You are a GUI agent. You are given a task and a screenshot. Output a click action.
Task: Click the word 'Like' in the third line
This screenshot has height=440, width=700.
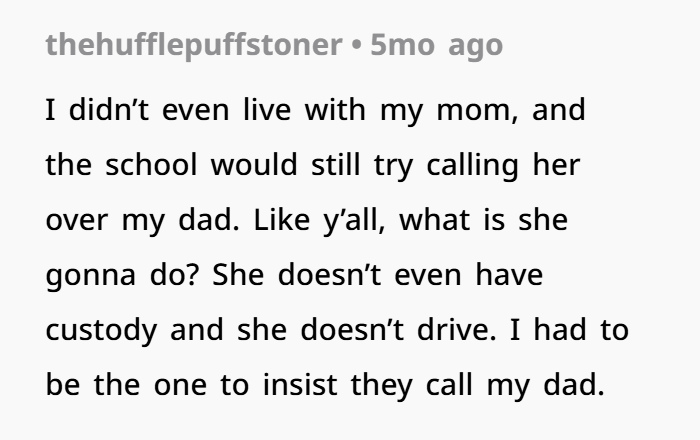(281, 220)
